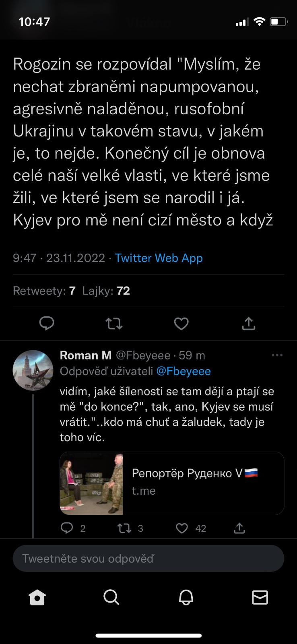Like the main tweet with heart
The image size is (297, 644).
tap(181, 323)
